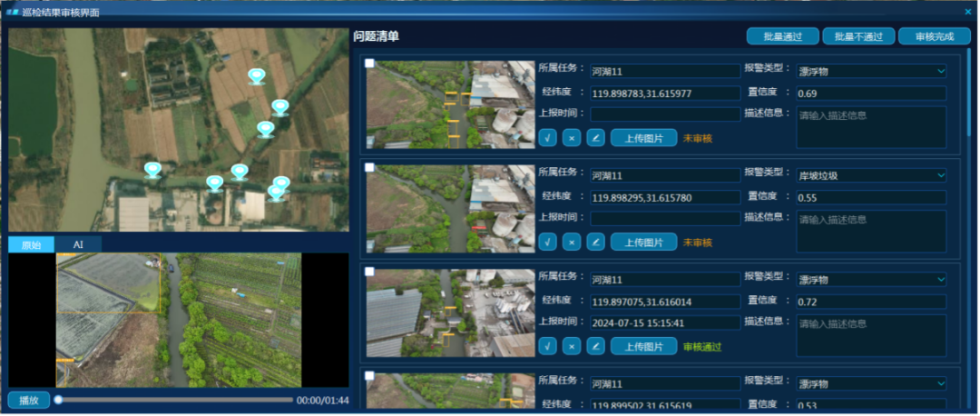Viewport: 980px width, 416px height.
Task: Click the 批量通过 button
Action: [782, 36]
